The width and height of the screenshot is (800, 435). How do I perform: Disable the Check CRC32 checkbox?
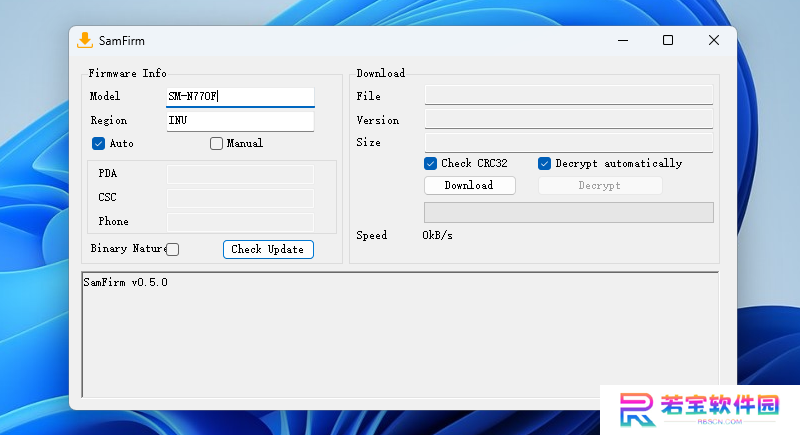click(x=430, y=164)
